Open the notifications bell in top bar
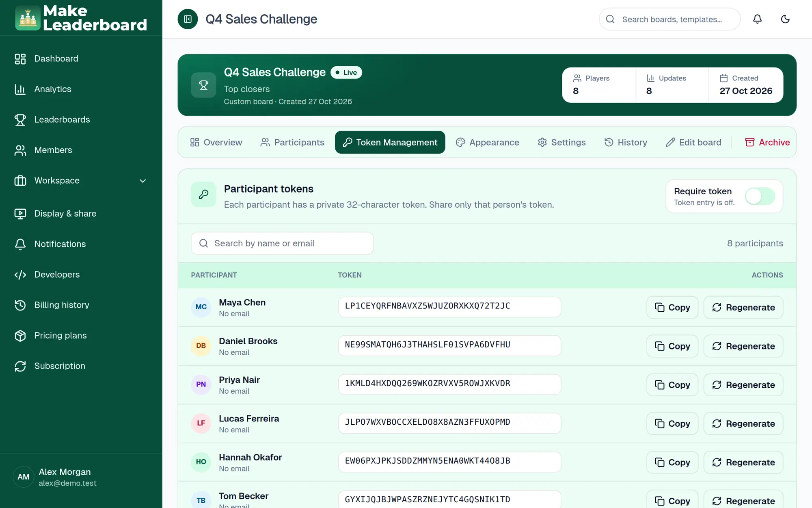812x508 pixels. [757, 19]
